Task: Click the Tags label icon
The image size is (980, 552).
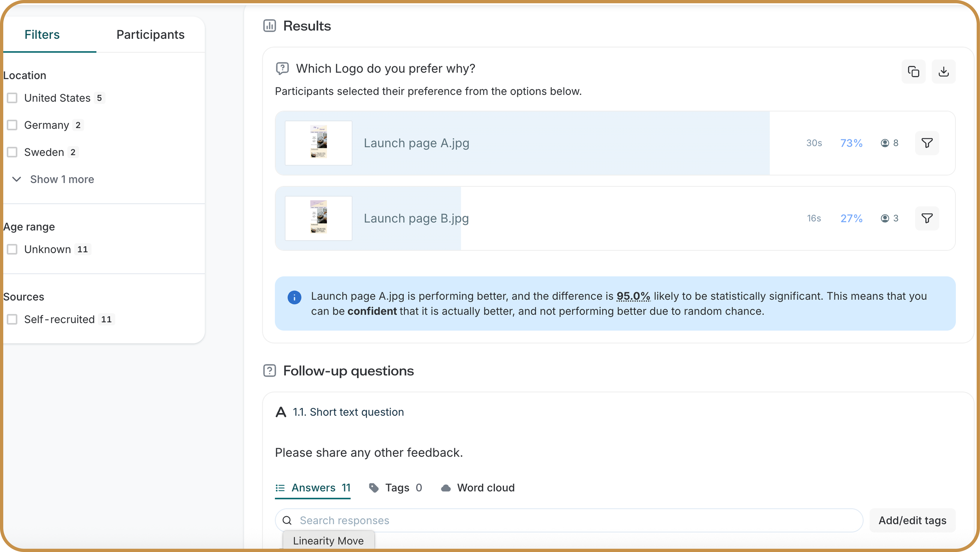Action: 374,488
